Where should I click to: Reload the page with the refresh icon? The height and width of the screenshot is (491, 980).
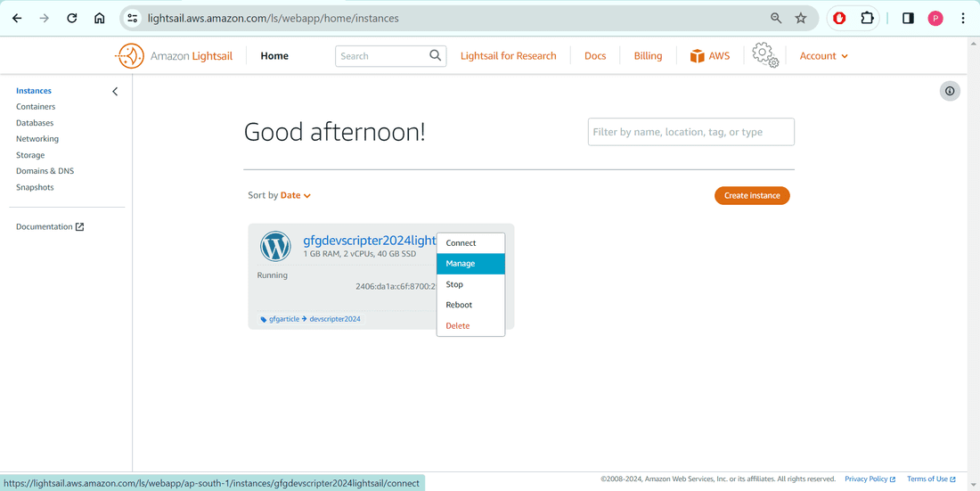click(72, 18)
